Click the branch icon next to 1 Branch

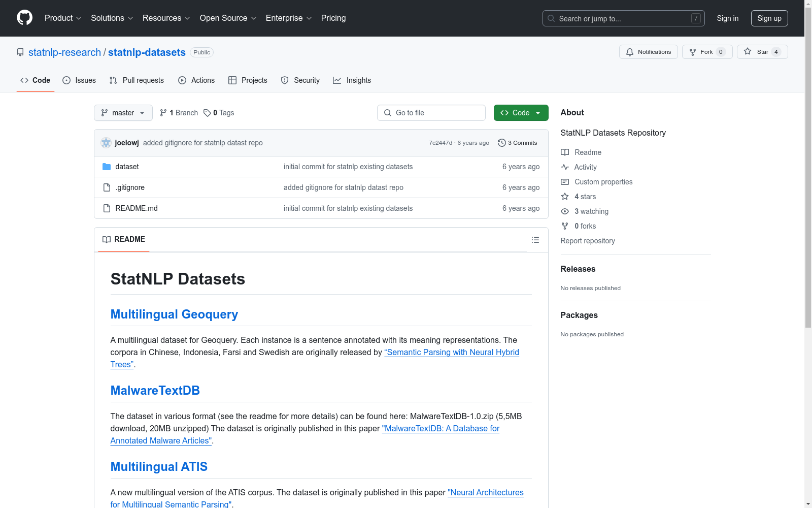coord(163,113)
